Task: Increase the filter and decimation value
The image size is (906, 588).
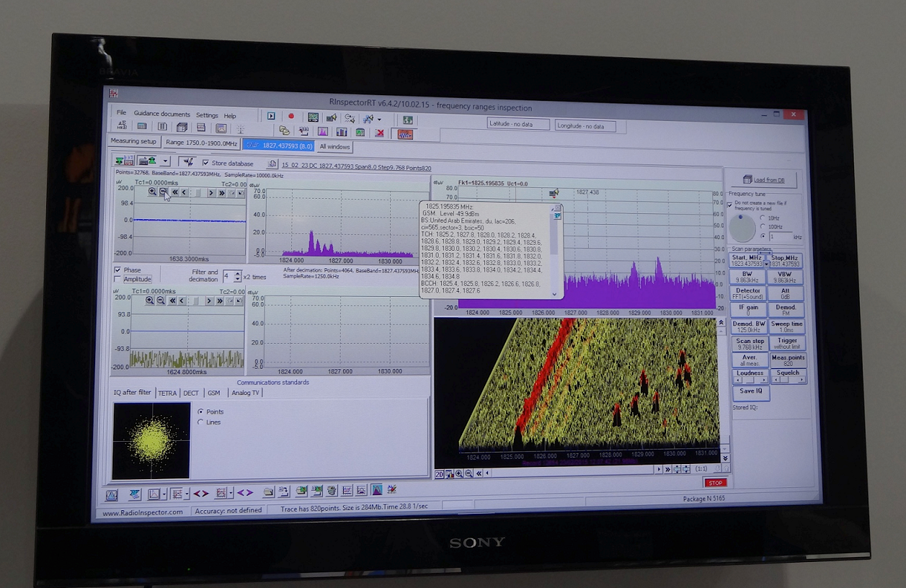Action: 238,273
